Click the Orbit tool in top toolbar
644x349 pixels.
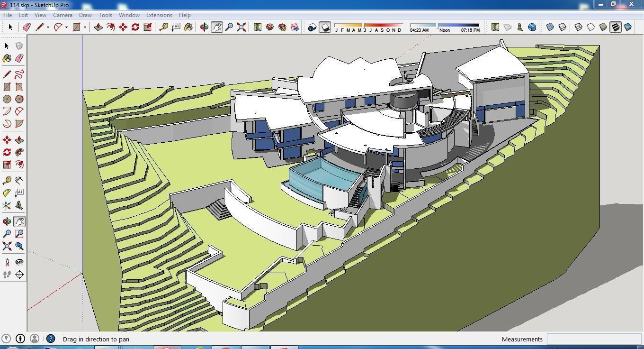[x=205, y=27]
